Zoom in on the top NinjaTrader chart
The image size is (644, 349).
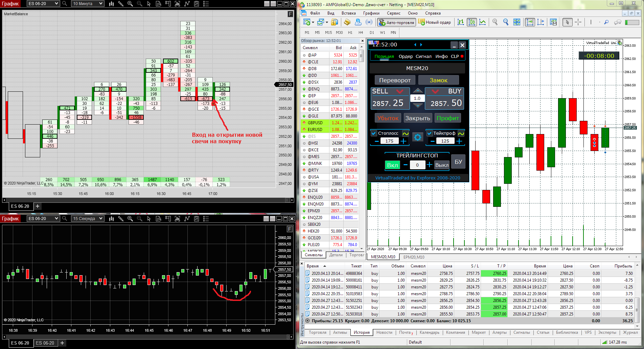(130, 4)
